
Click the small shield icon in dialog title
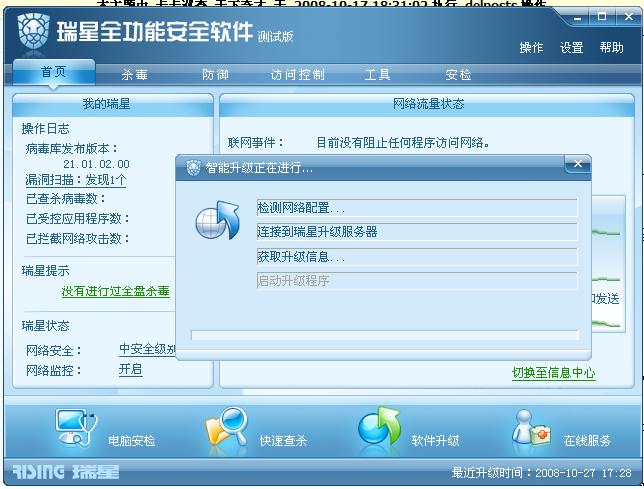[193, 168]
